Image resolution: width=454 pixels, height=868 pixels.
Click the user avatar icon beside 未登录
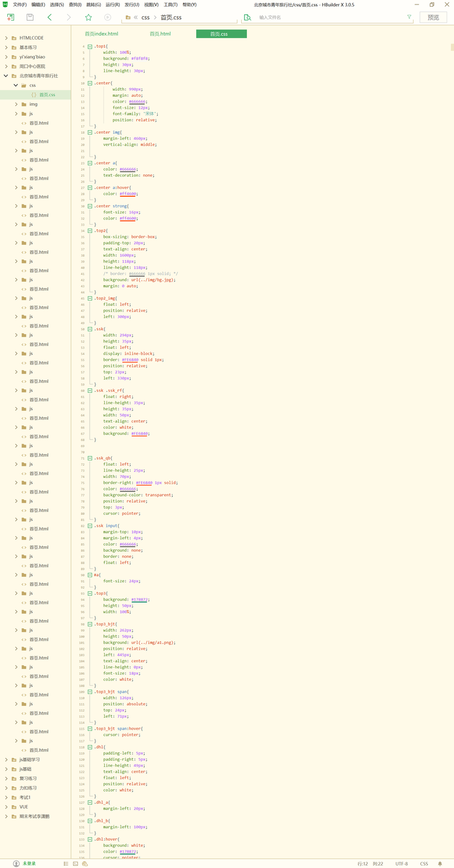[x=16, y=863]
